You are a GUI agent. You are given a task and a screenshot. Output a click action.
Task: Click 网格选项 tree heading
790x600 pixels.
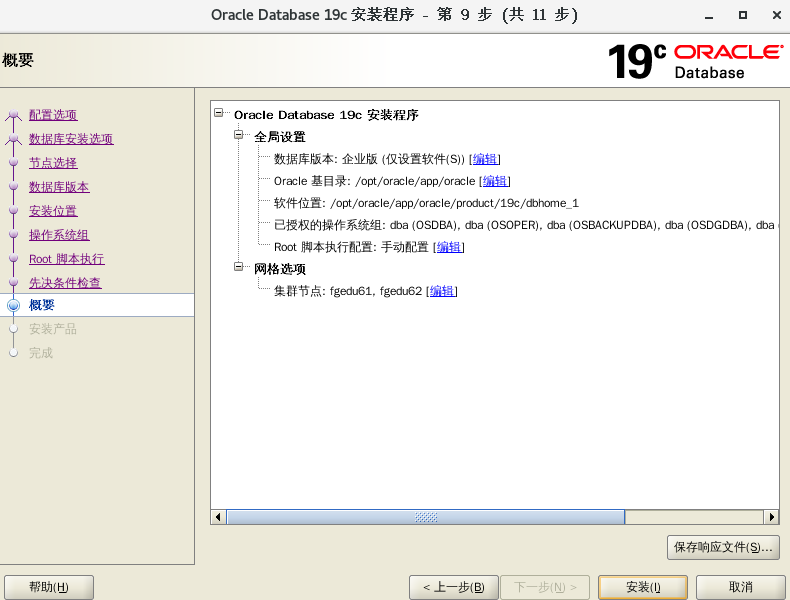click(x=280, y=269)
